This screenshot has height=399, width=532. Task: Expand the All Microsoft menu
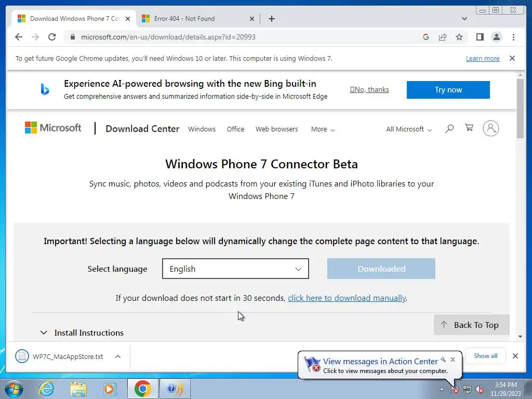[409, 129]
